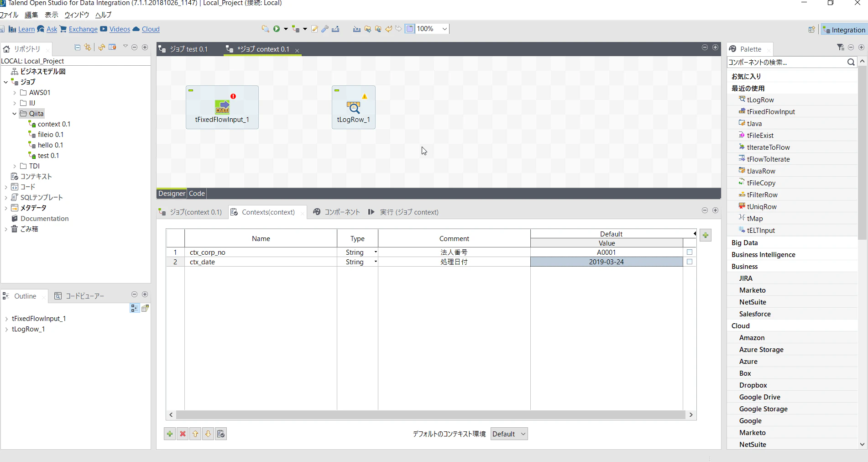Viewport: 868px width, 462px height.
Task: Expand tFixedFlowInput_1 in Outline
Action: [x=6, y=319]
